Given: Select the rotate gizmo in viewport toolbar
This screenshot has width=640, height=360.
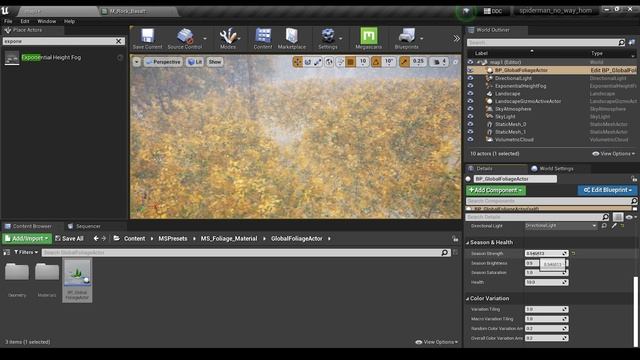Looking at the screenshot, I should (308, 62).
